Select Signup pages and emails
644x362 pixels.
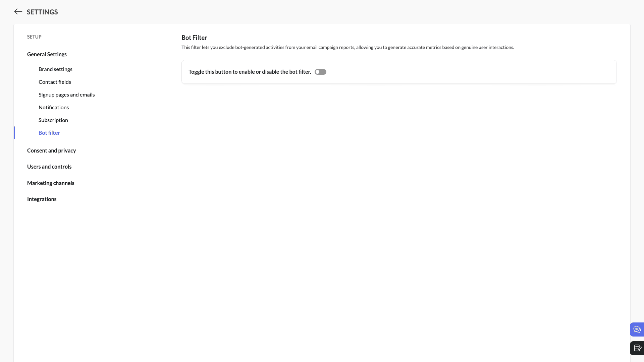tap(66, 95)
